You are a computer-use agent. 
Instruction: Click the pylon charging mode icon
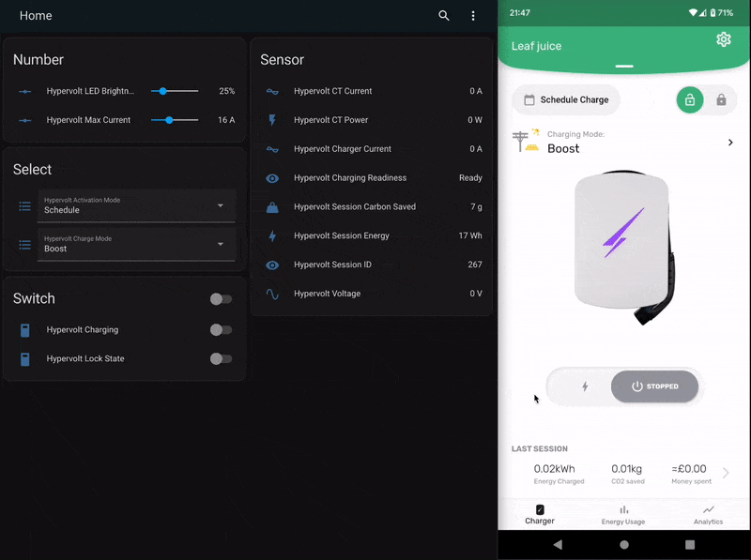(526, 141)
